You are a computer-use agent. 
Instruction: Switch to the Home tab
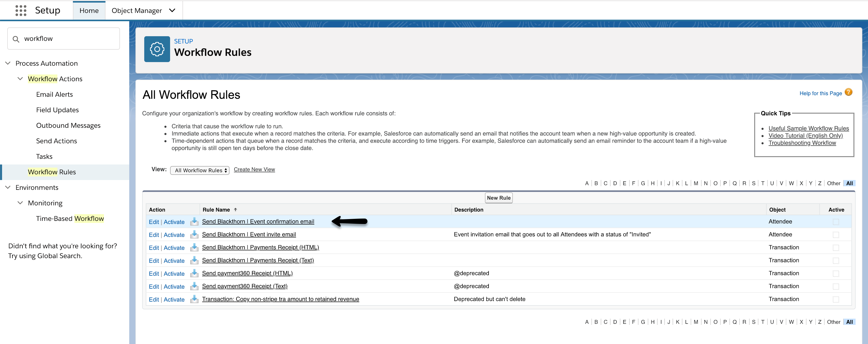(x=89, y=10)
